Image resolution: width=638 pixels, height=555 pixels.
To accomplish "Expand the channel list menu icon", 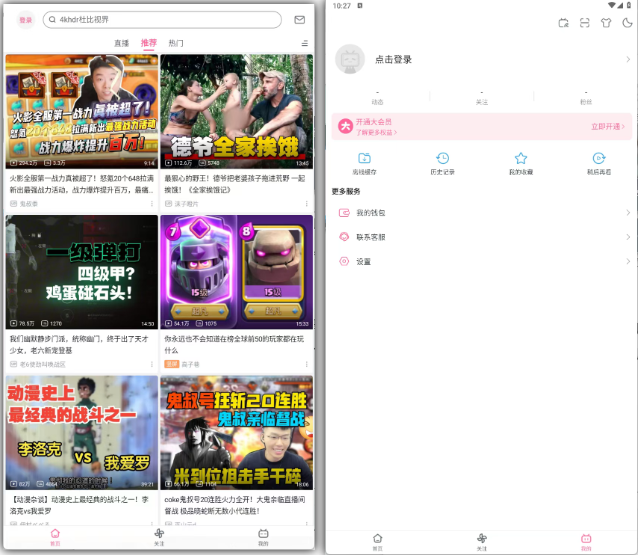I will coord(304,44).
